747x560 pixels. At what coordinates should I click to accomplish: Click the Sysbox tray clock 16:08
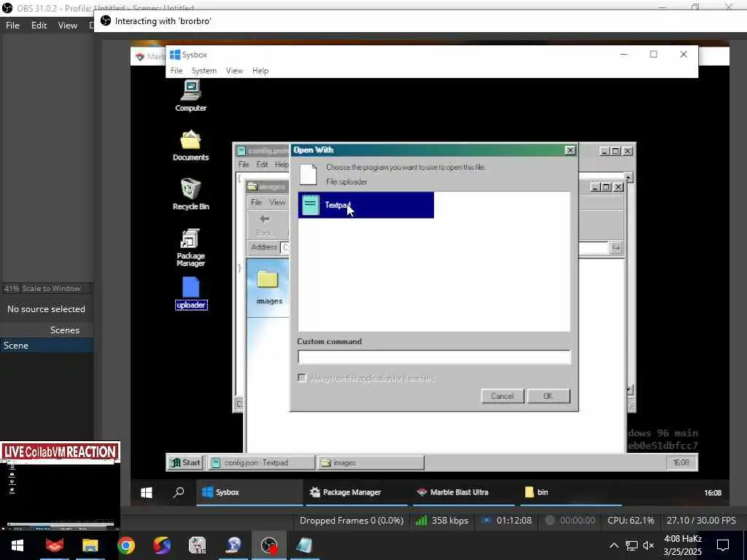tap(681, 462)
